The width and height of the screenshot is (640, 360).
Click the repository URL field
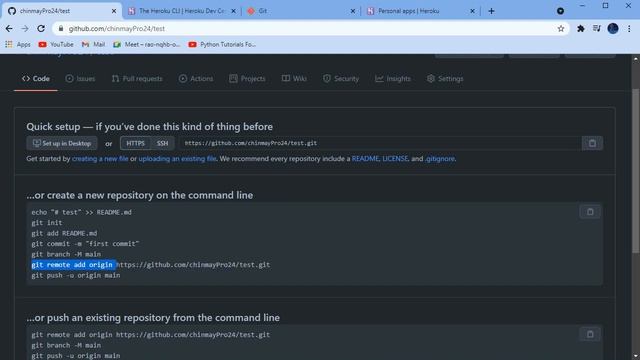click(380, 143)
